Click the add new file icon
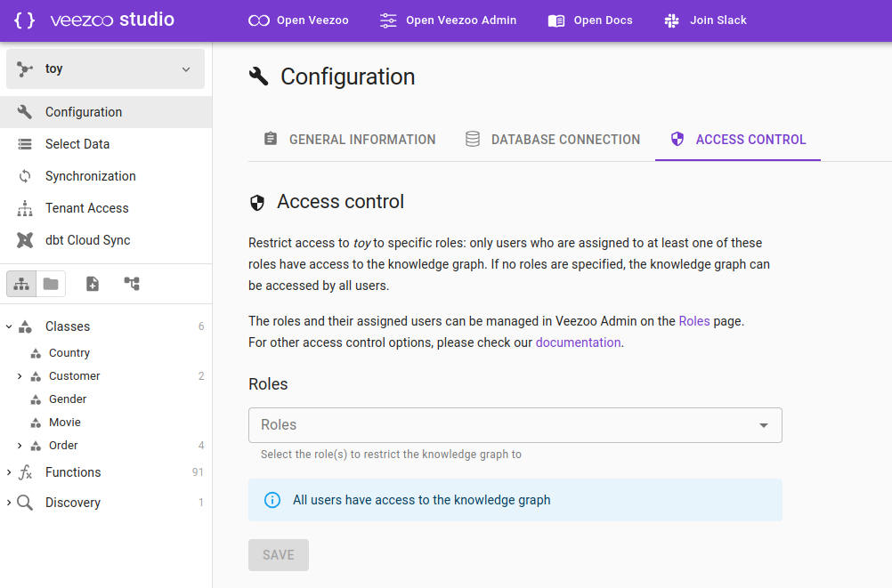892x588 pixels. [93, 284]
